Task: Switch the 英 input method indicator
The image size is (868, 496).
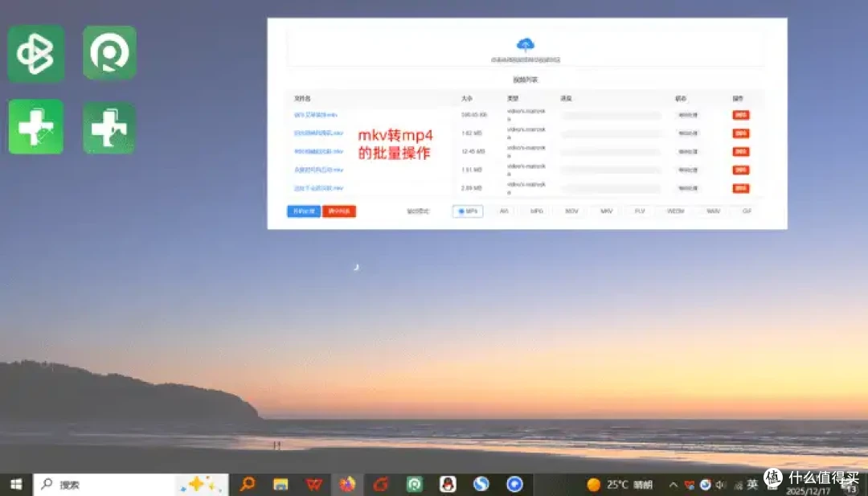Action: tap(751, 485)
